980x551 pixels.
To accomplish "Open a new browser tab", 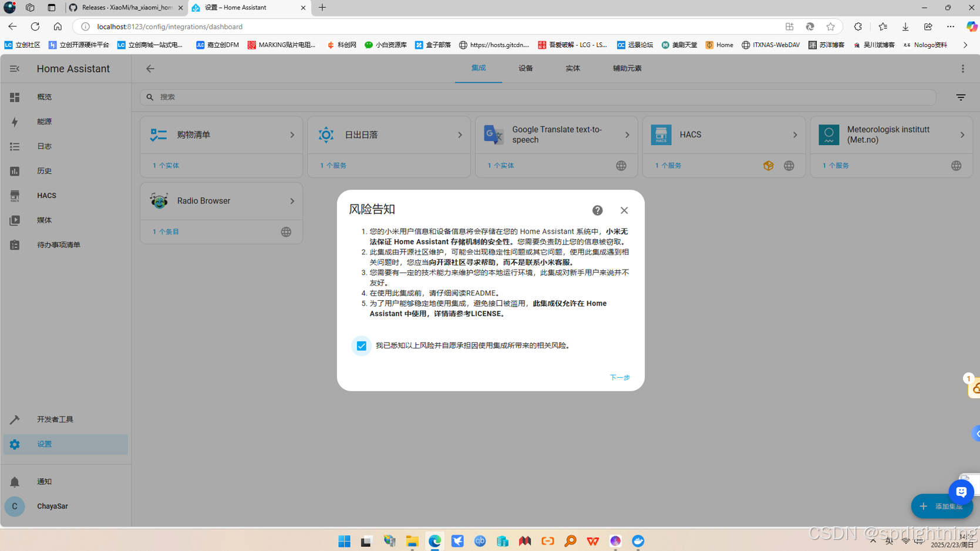I will click(x=322, y=8).
